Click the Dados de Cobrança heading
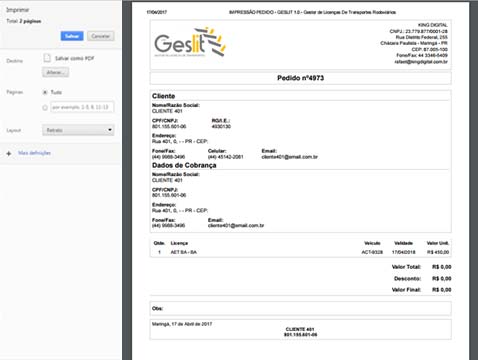This screenshot has height=360, width=478. click(x=184, y=165)
